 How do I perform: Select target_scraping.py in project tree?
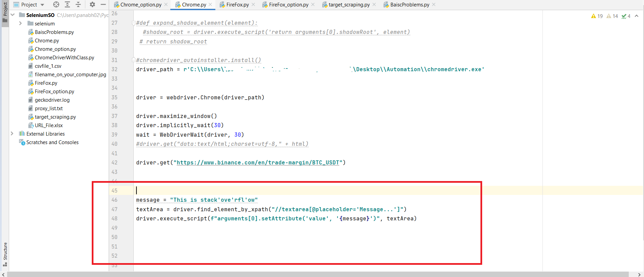click(55, 117)
